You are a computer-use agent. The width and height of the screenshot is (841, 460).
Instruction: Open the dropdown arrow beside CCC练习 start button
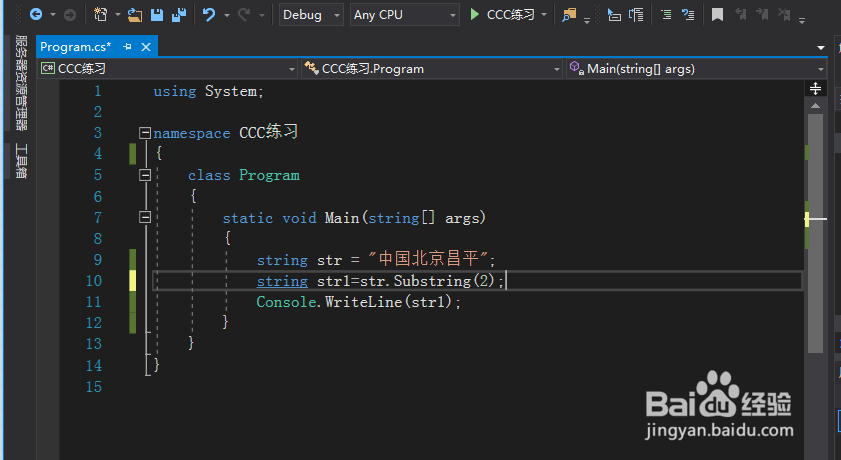pyautogui.click(x=544, y=15)
